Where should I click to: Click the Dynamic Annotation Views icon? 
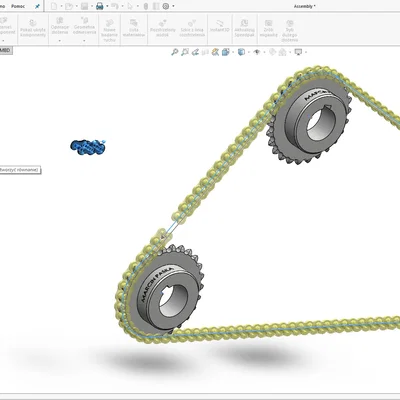(x=215, y=52)
